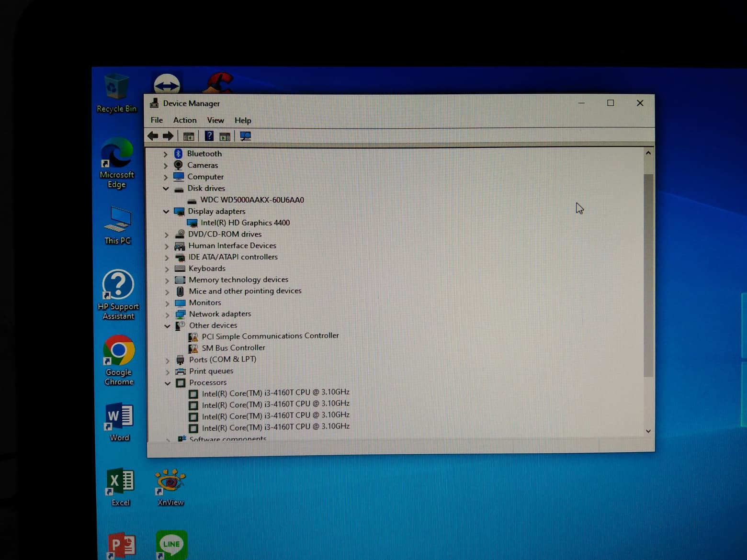Viewport: 747px width, 560px height.
Task: Select the Memory technology devices label
Action: (238, 280)
